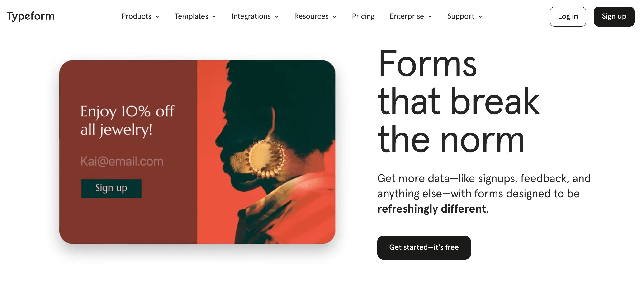
Task: Expand the Enterprise navigation dropdown
Action: (411, 16)
